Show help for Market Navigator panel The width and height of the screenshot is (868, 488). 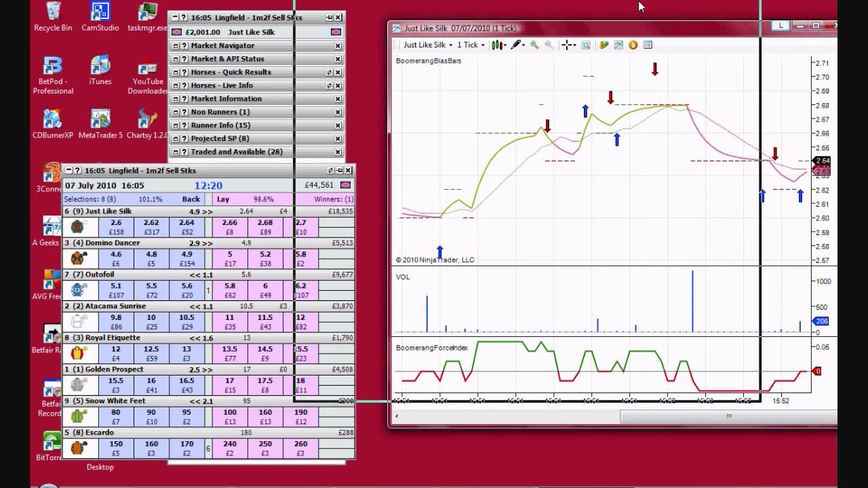pos(184,46)
